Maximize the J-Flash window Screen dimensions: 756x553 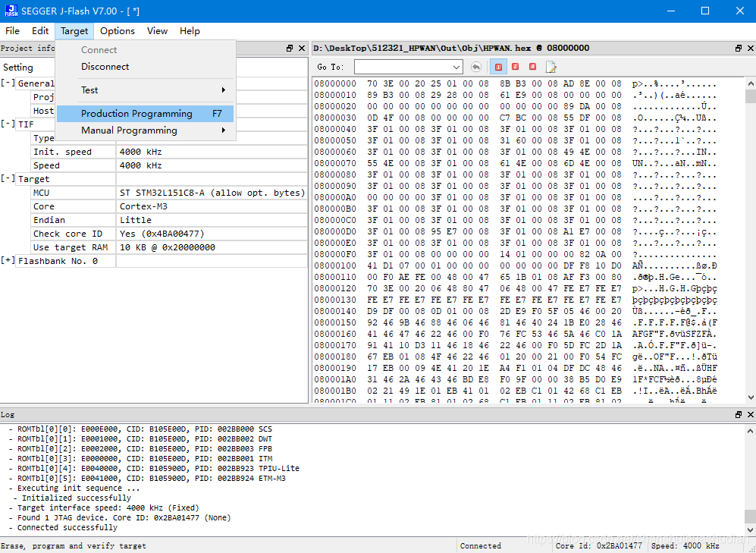705,11
